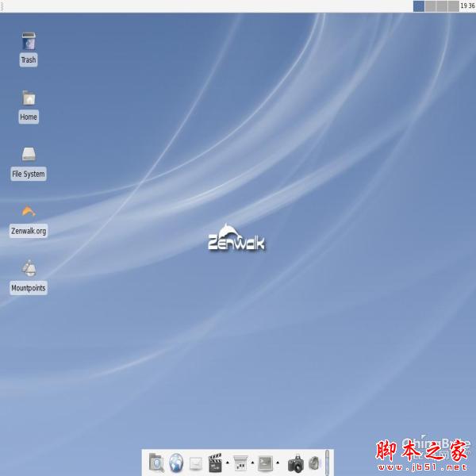Switch to workspace two in pager

[x=431, y=6]
